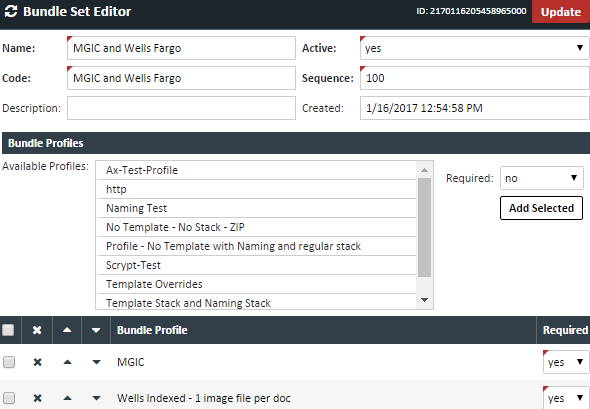590x409 pixels.
Task: Select No Template - No Stack - ZIP
Action: pos(257,227)
